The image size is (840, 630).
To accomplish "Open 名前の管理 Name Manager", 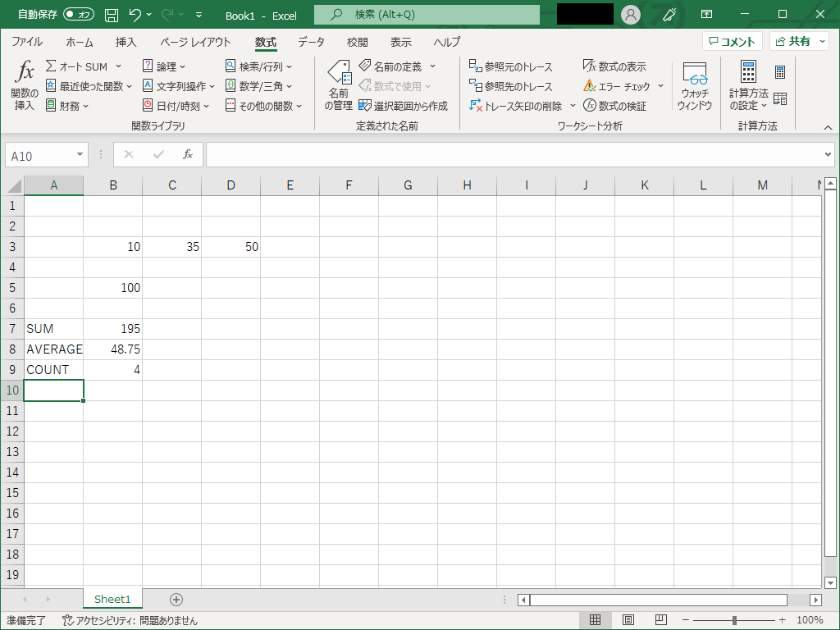I will (339, 85).
